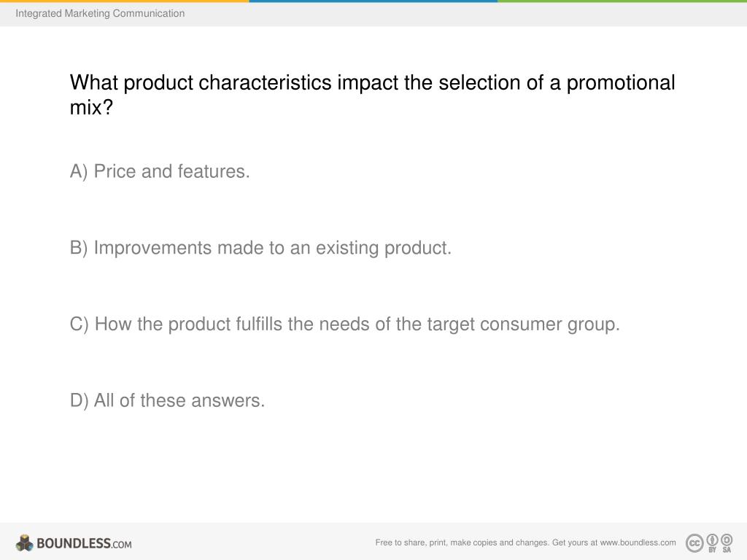Click the ShareAlike SA license icon
Image resolution: width=747 pixels, height=560 pixels.
(727, 542)
